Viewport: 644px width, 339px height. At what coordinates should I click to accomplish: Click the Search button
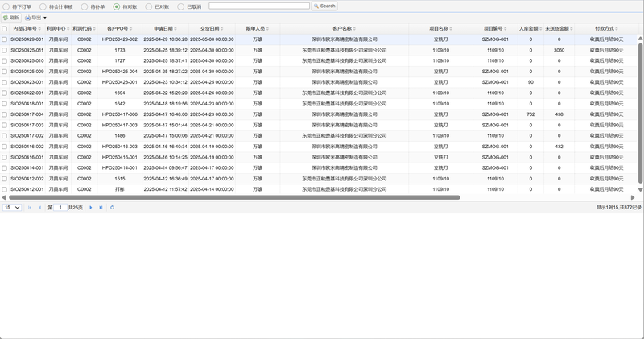click(324, 6)
